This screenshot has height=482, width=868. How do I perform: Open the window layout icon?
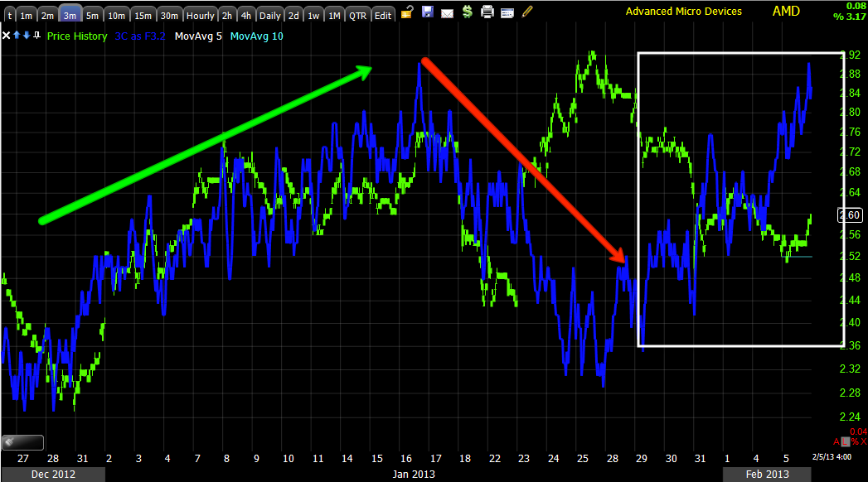[x=507, y=12]
